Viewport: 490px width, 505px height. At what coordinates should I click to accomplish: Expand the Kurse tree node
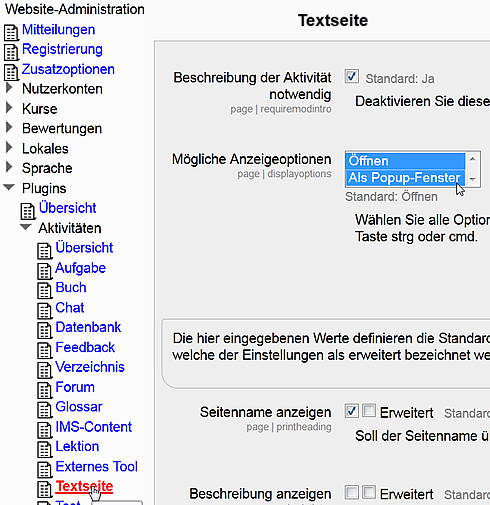point(9,108)
